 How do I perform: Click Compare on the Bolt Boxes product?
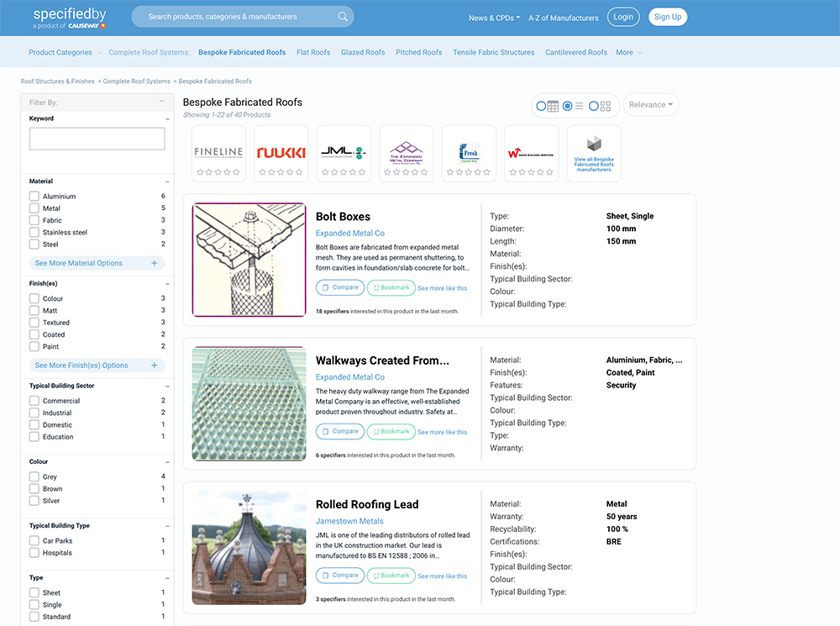click(x=340, y=287)
